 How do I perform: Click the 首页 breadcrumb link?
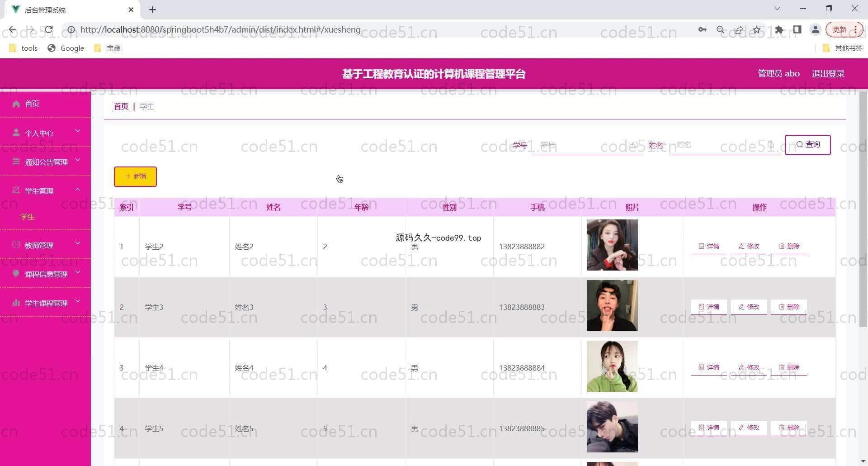(x=121, y=106)
